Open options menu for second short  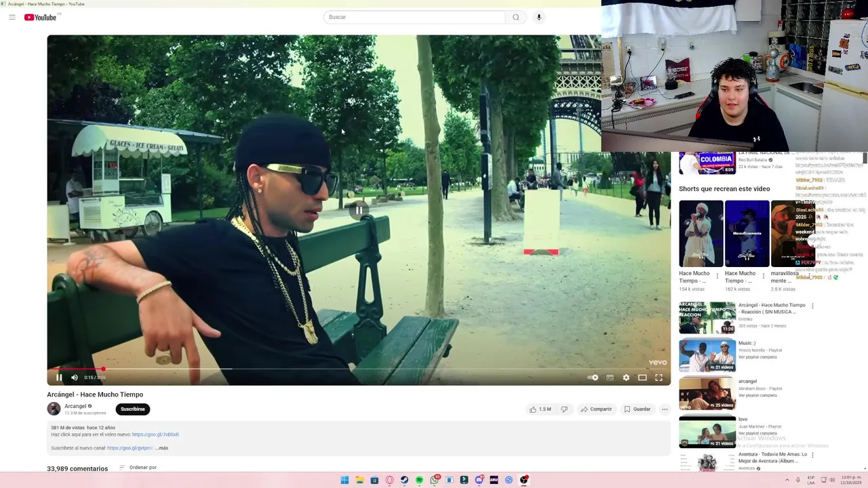click(763, 276)
